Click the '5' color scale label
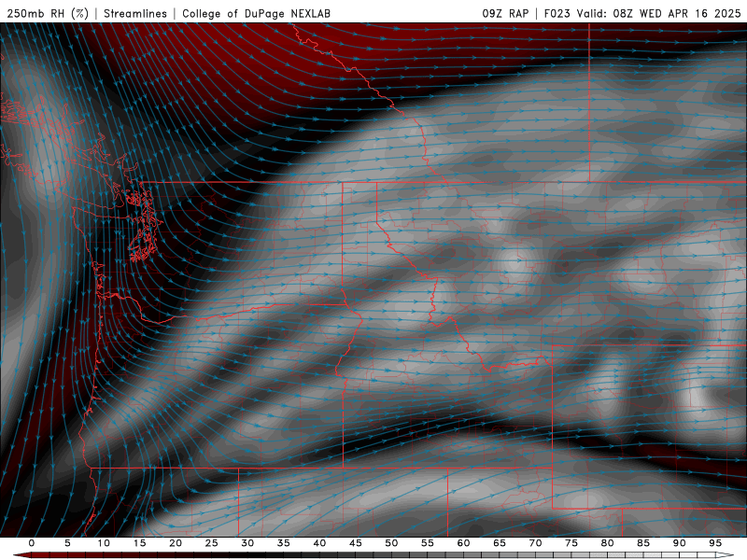 point(67,543)
